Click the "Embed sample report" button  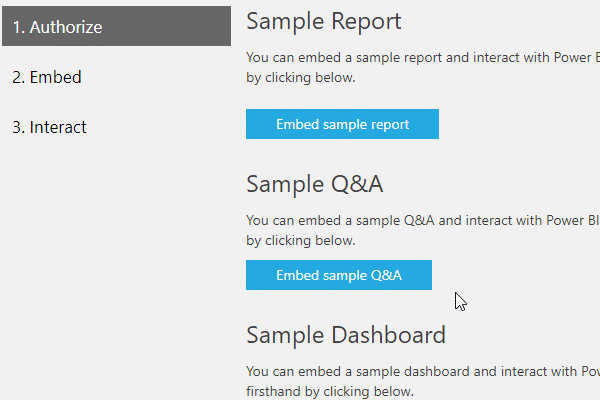click(342, 124)
